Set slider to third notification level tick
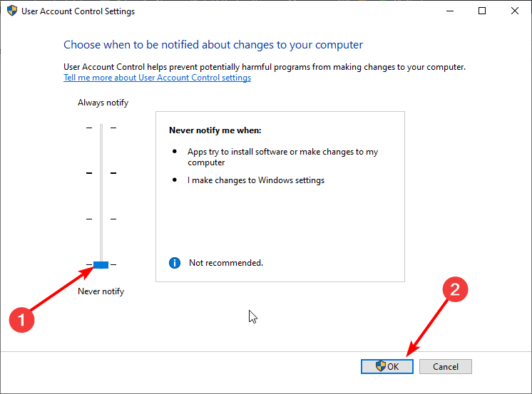This screenshot has width=532, height=394. 101,219
